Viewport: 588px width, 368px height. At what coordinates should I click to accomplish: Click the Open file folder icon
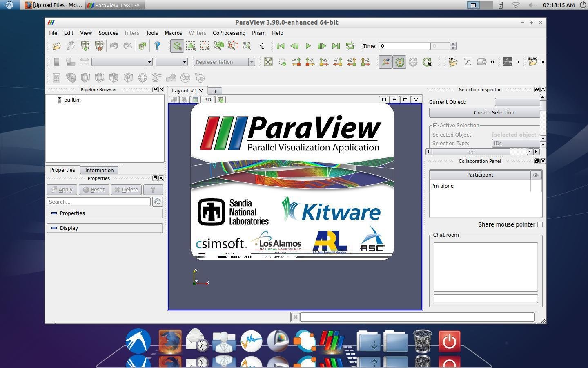57,46
